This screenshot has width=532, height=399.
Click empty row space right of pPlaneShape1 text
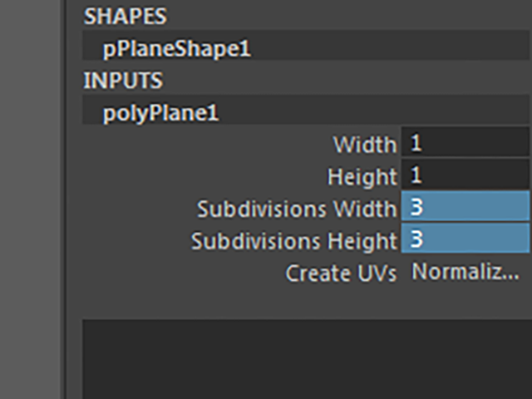pyautogui.click(x=391, y=49)
